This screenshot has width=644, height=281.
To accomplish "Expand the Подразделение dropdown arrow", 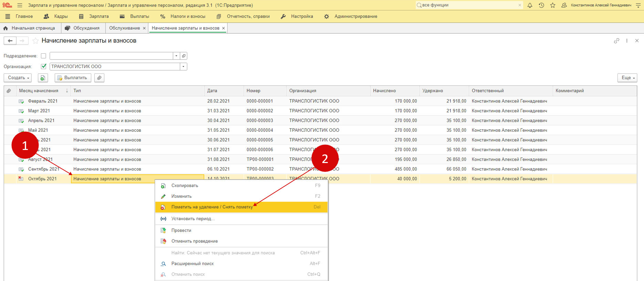I will pyautogui.click(x=176, y=56).
